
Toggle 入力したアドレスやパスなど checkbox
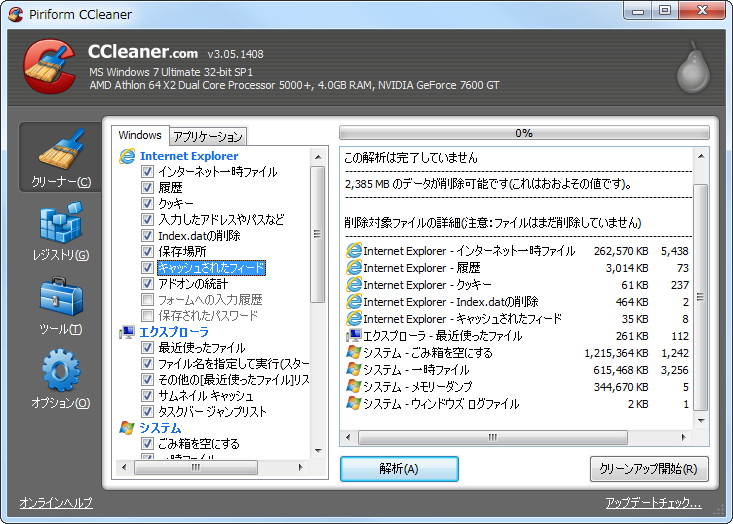point(147,219)
